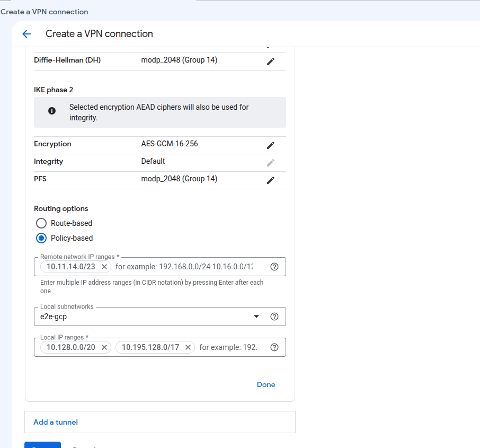Click the Create a VPN connection breadcrumb
This screenshot has height=448, width=480.
pyautogui.click(x=44, y=12)
